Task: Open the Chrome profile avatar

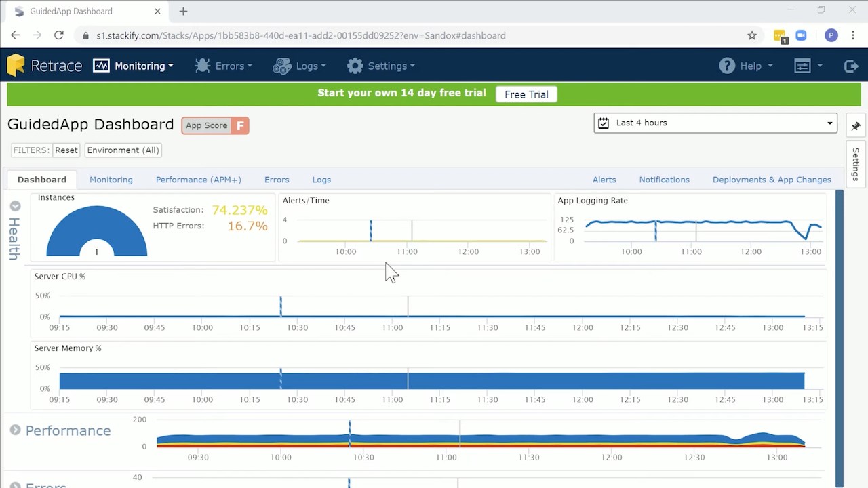Action: click(831, 35)
